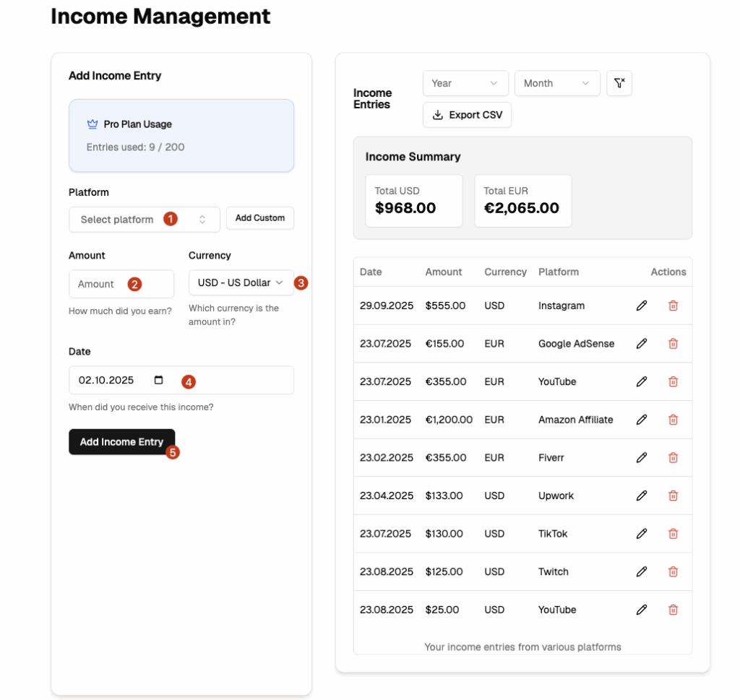Viewport: 740px width, 700px height.
Task: Open the Month filter dropdown
Action: coord(556,83)
